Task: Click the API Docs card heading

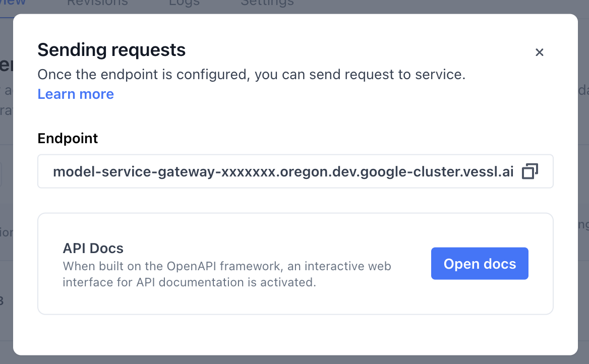Action: pos(93,248)
